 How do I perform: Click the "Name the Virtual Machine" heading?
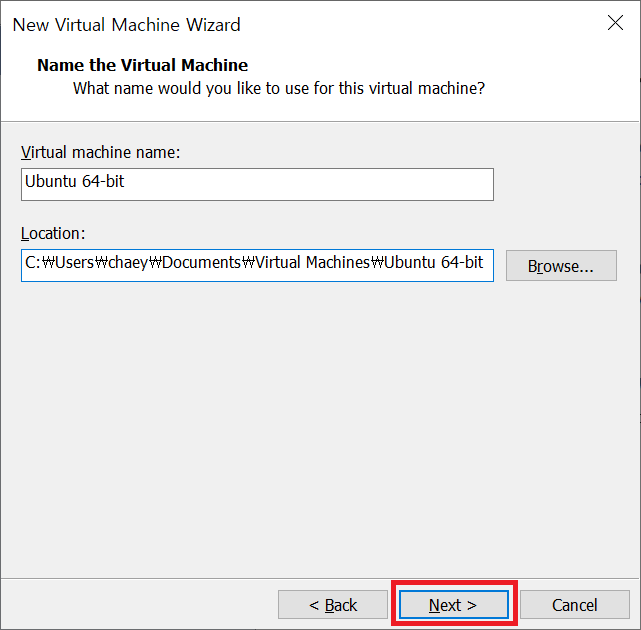click(142, 65)
